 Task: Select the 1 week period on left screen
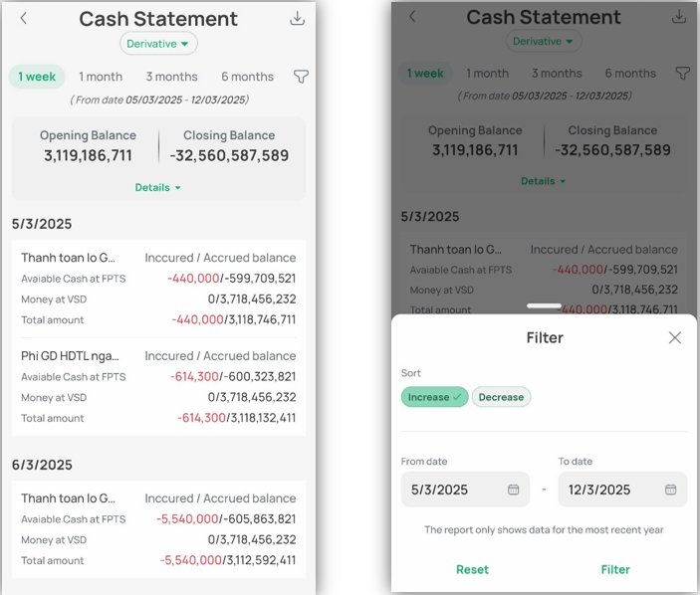pos(37,77)
